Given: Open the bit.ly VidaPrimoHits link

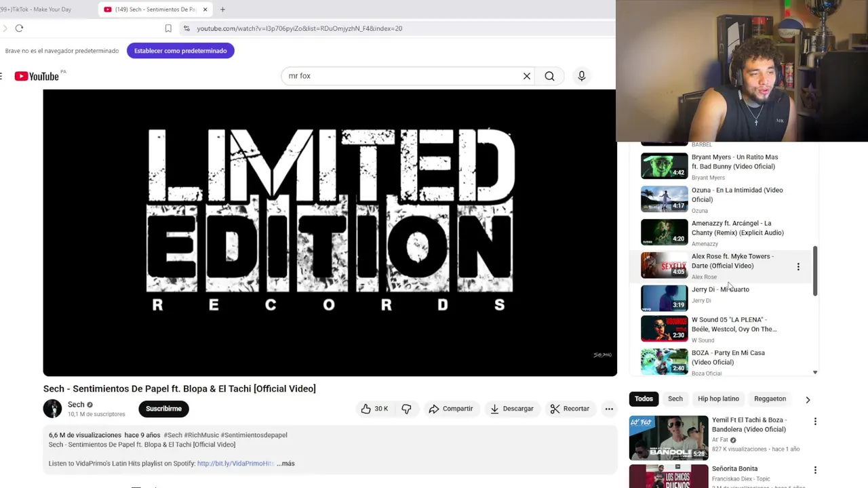Looking at the screenshot, I should (235, 464).
